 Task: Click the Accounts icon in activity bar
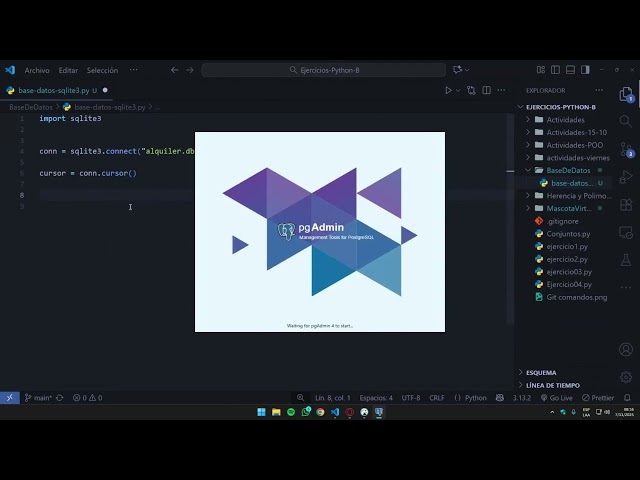click(x=626, y=350)
